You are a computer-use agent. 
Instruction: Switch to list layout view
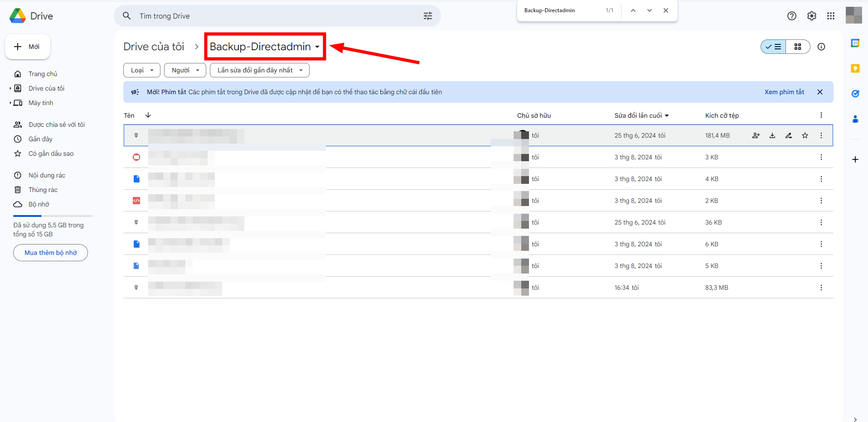(773, 47)
